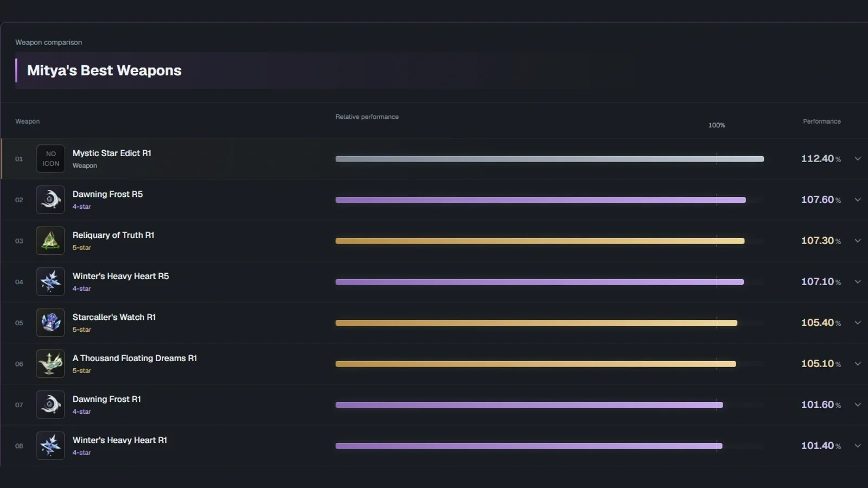Expand the Dawning Frost R5 details chevron
The height and width of the screenshot is (488, 868).
coord(858,200)
